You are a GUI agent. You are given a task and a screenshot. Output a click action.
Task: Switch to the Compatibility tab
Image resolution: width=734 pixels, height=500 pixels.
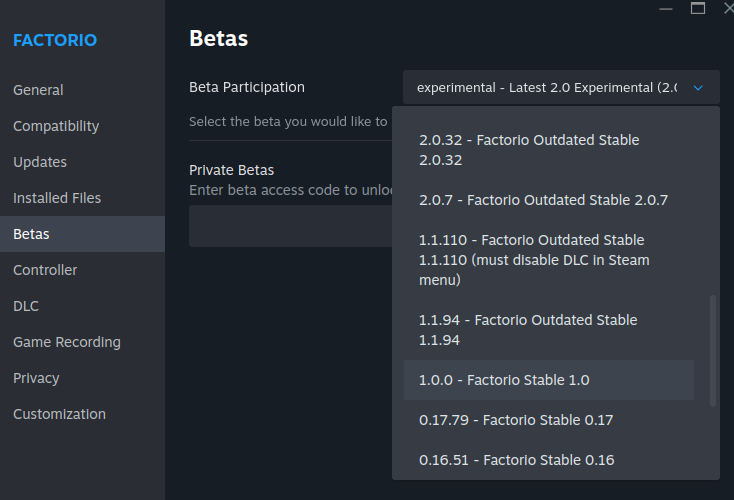point(56,126)
